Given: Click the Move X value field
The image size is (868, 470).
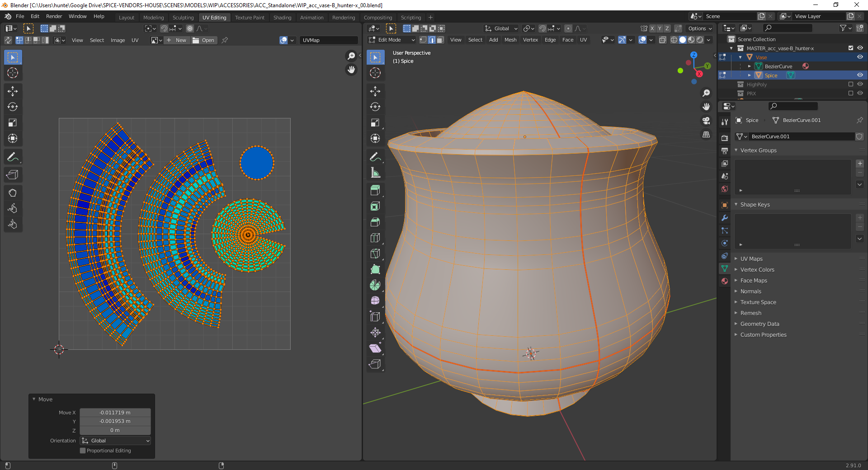Looking at the screenshot, I should 115,413.
